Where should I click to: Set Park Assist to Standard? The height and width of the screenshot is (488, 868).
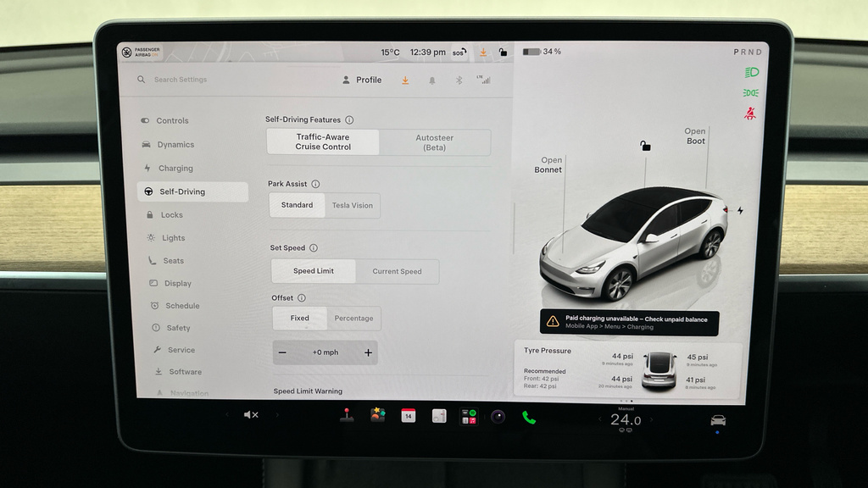click(297, 205)
